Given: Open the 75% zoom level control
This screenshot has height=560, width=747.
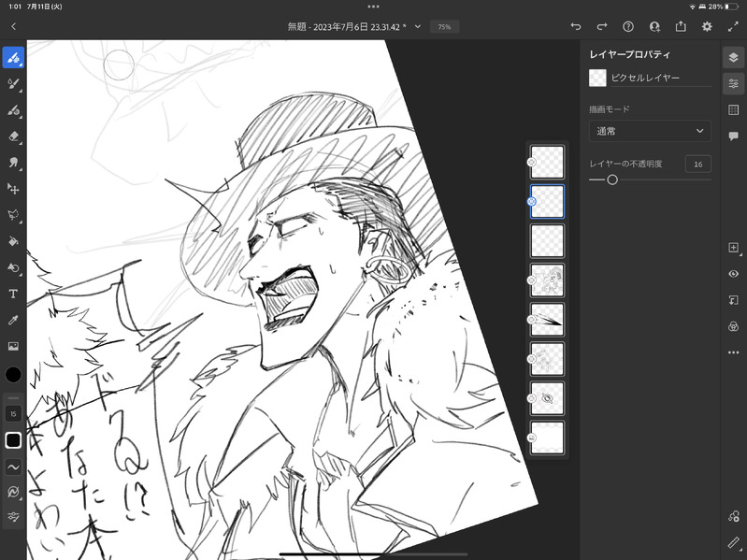Looking at the screenshot, I should coord(444,27).
